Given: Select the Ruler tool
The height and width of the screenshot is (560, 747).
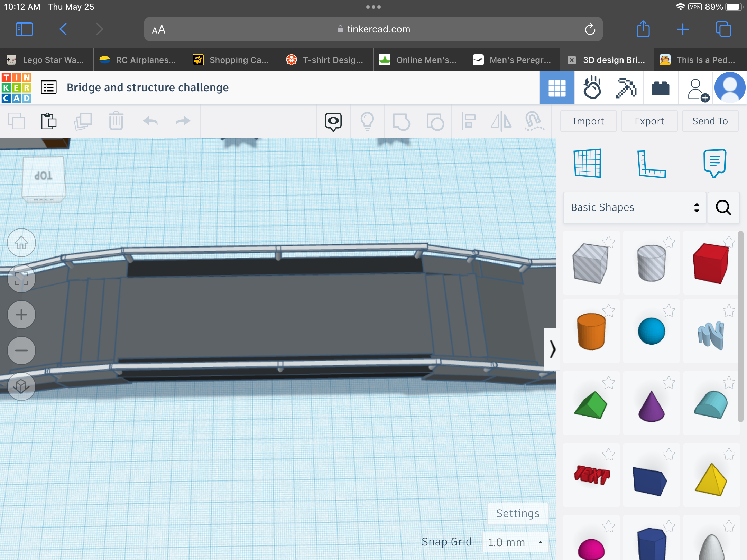Looking at the screenshot, I should point(651,164).
